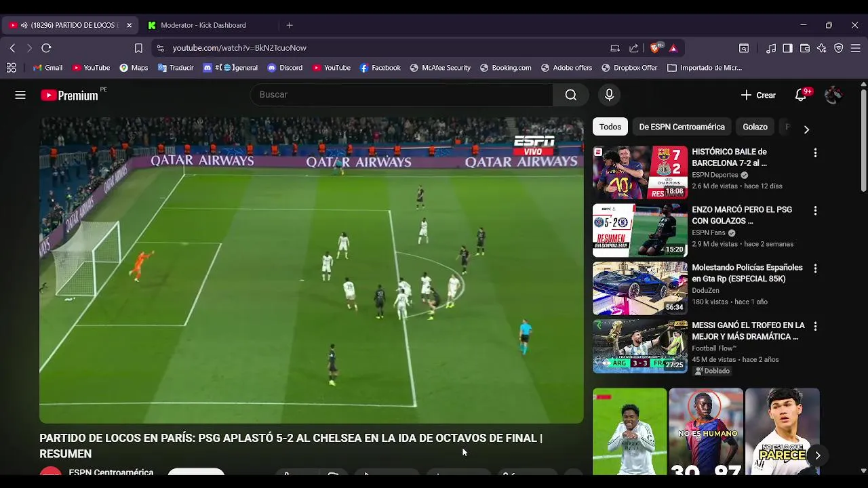Image resolution: width=868 pixels, height=488 pixels.
Task: Open the Messi ARG 3-3 FRA thumbnail
Action: pyautogui.click(x=640, y=346)
